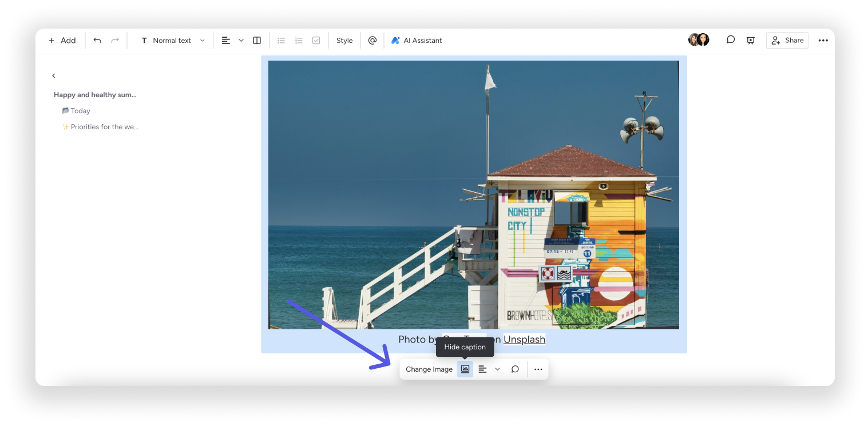
Task: Click the Change Image button
Action: click(429, 369)
